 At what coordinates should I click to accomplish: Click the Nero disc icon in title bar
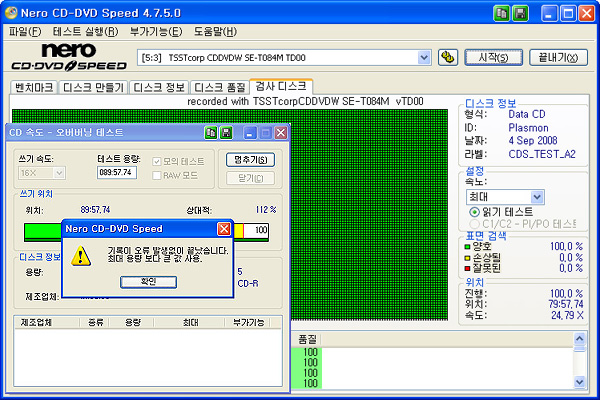pyautogui.click(x=11, y=13)
